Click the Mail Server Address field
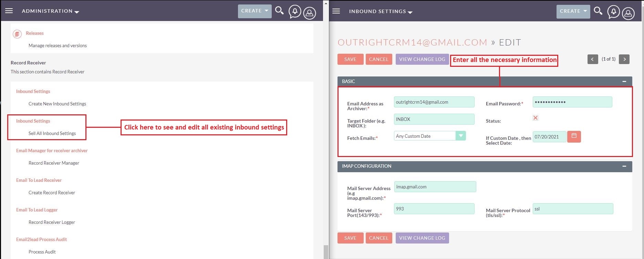 coord(435,187)
